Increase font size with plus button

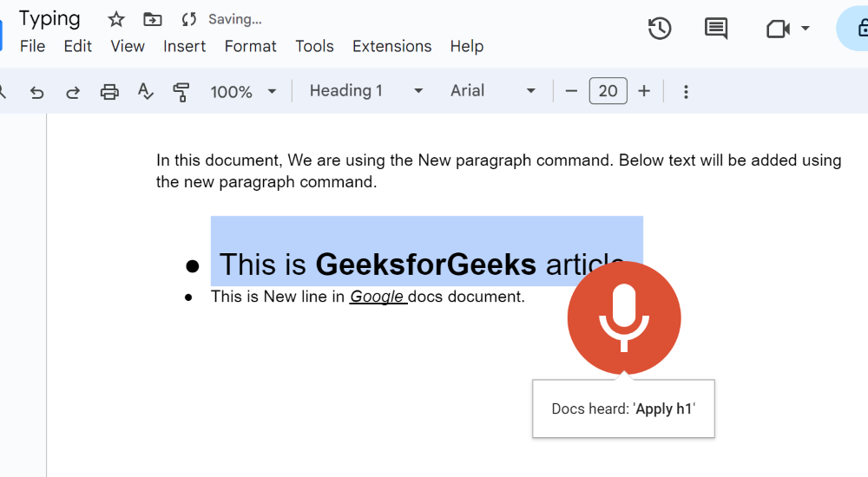pos(644,91)
